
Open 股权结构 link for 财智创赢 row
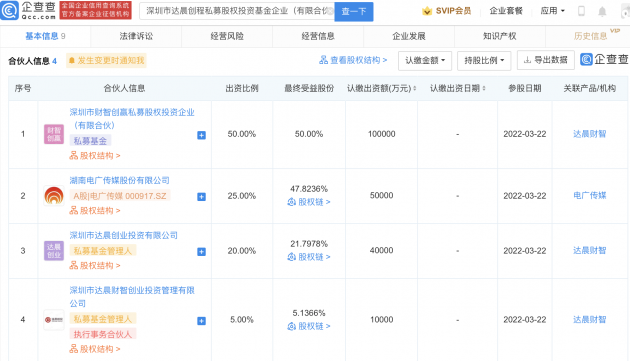95,156
